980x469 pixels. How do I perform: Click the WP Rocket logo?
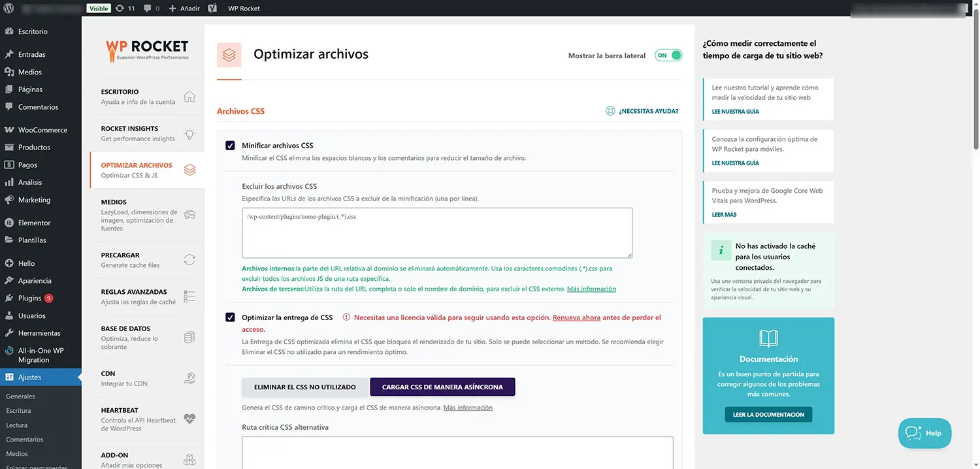145,49
